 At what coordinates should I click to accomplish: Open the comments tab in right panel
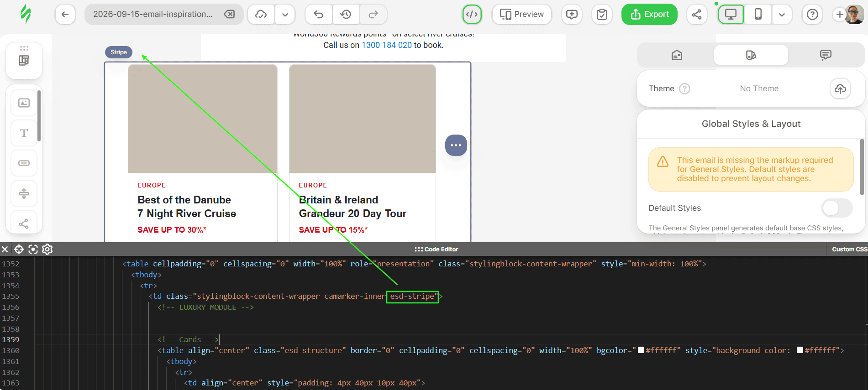[x=826, y=55]
